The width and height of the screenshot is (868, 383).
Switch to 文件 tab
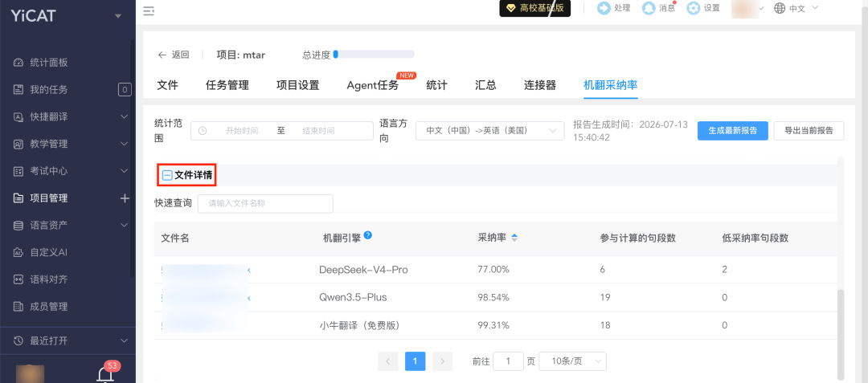(168, 85)
